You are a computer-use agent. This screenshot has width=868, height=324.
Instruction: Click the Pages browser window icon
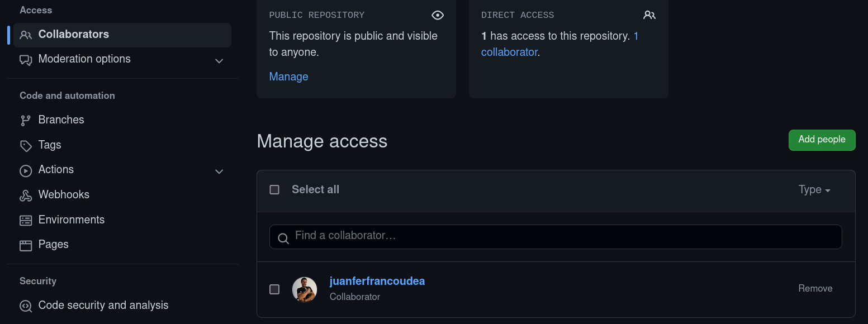point(26,245)
